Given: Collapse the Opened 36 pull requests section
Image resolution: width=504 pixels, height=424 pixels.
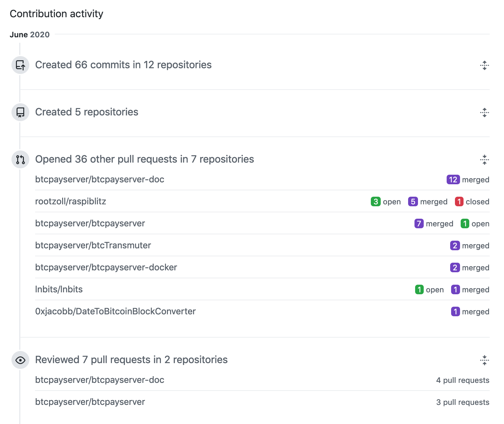Looking at the screenshot, I should click(x=484, y=160).
